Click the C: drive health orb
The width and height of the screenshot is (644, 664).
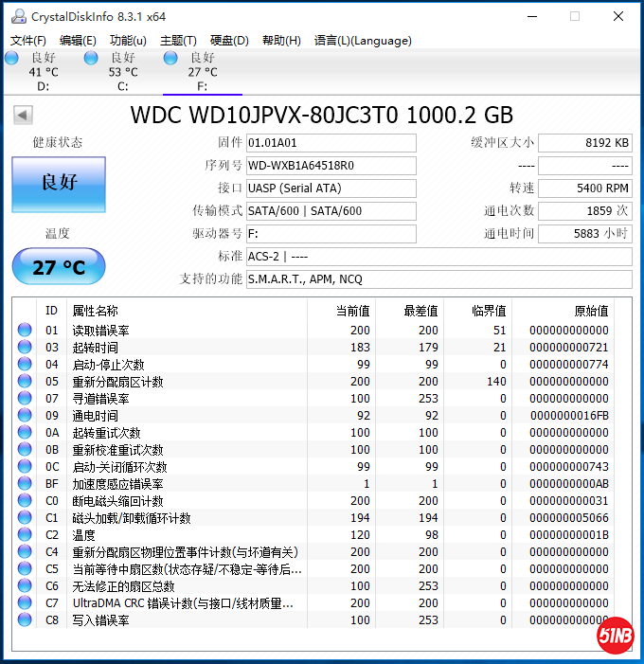pos(91,59)
